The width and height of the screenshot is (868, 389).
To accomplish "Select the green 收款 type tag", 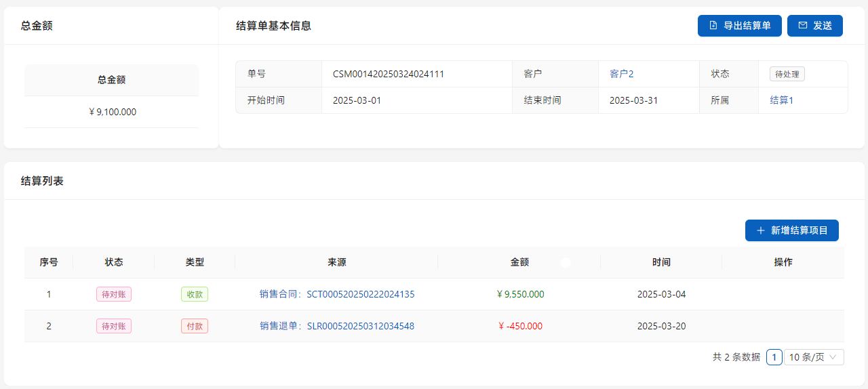I will [195, 294].
